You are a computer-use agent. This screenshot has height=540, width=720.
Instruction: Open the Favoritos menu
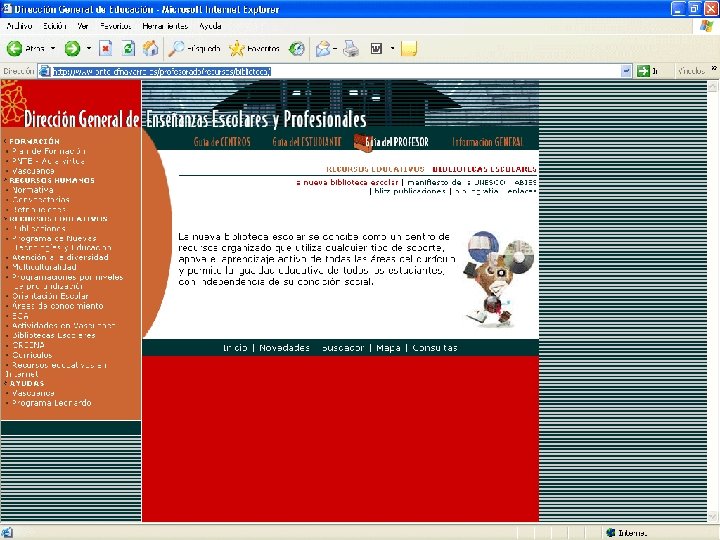click(115, 26)
